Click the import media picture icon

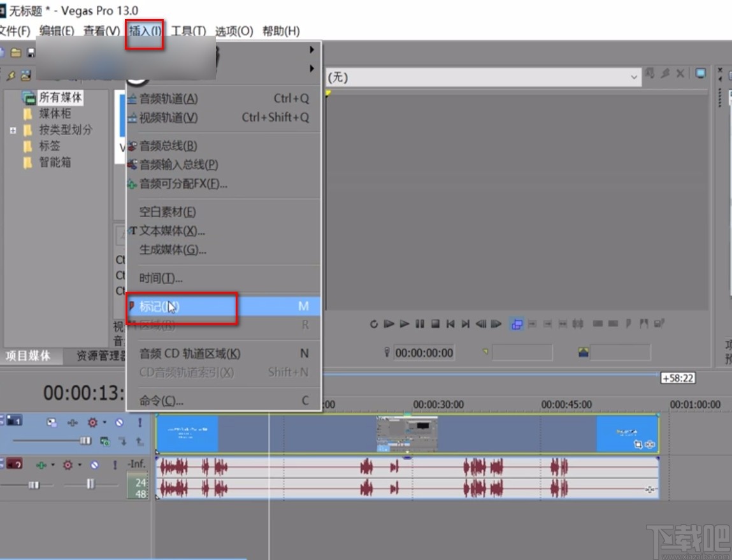[25, 75]
